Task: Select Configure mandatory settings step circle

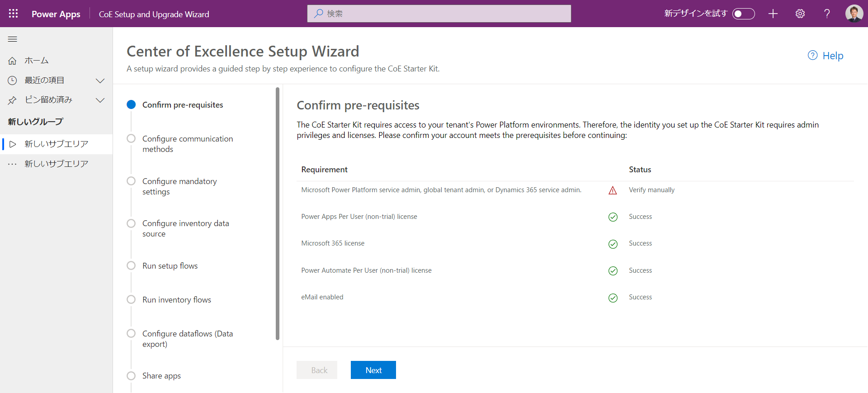Action: (131, 181)
